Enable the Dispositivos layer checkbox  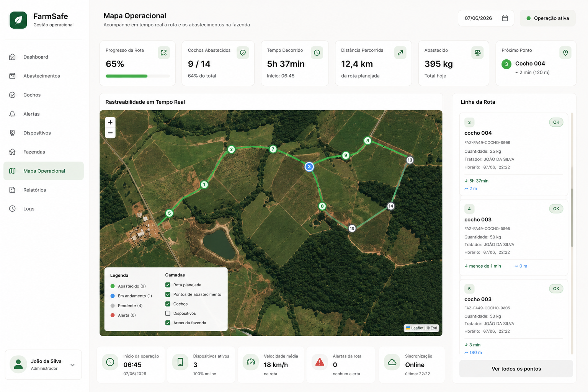[168, 313]
